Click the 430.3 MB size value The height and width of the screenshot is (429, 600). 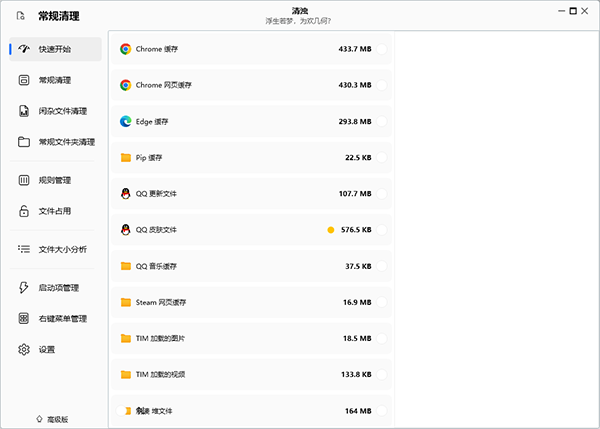(x=355, y=85)
